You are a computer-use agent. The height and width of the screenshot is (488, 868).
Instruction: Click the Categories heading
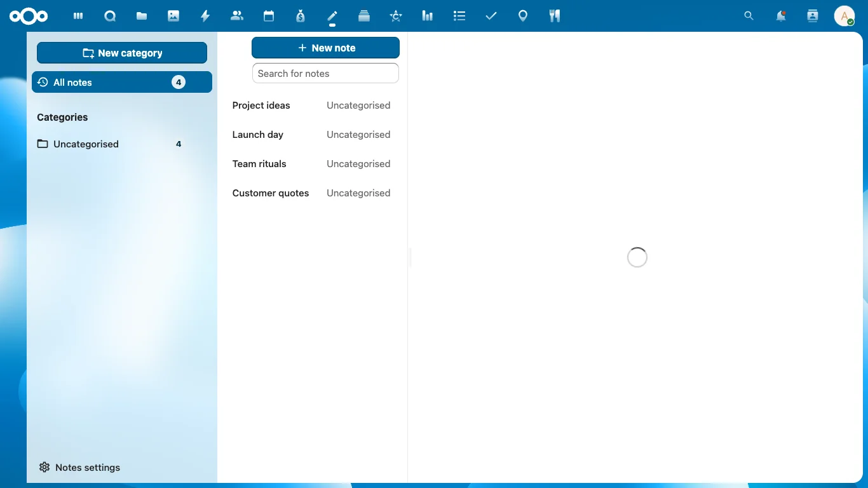62,117
